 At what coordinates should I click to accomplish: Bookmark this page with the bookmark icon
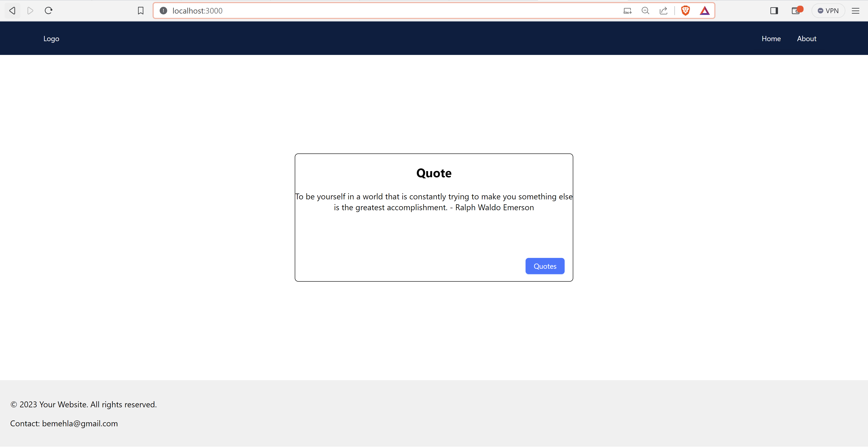[x=141, y=11]
